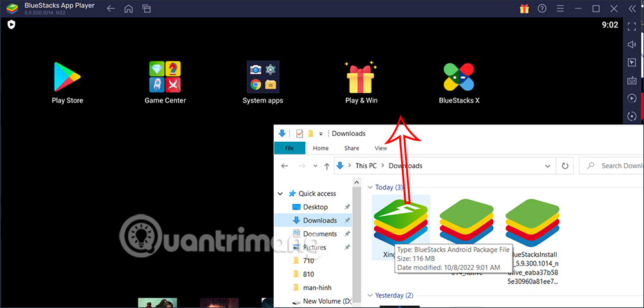Click the shield icon at top-left of Android screen

click(12, 25)
